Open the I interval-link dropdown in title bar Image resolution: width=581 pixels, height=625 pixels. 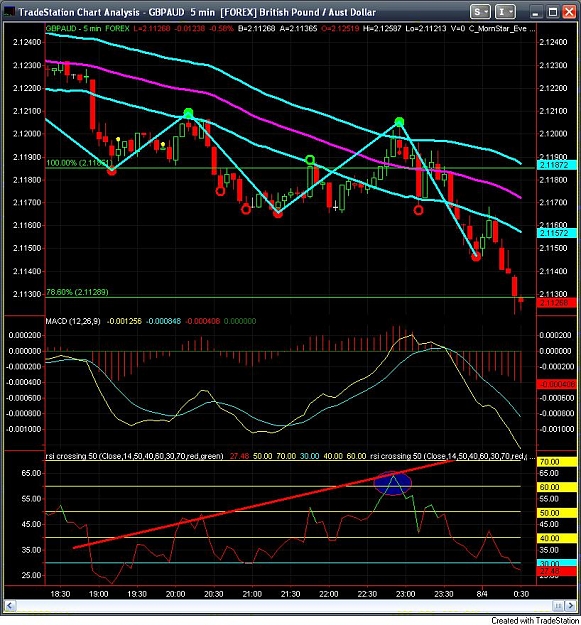tap(505, 12)
